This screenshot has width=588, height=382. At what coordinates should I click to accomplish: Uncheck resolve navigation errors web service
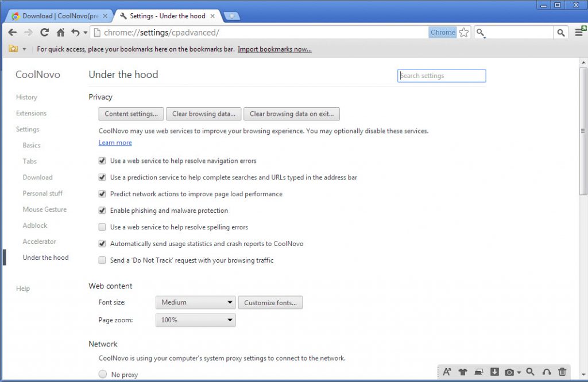click(x=102, y=161)
